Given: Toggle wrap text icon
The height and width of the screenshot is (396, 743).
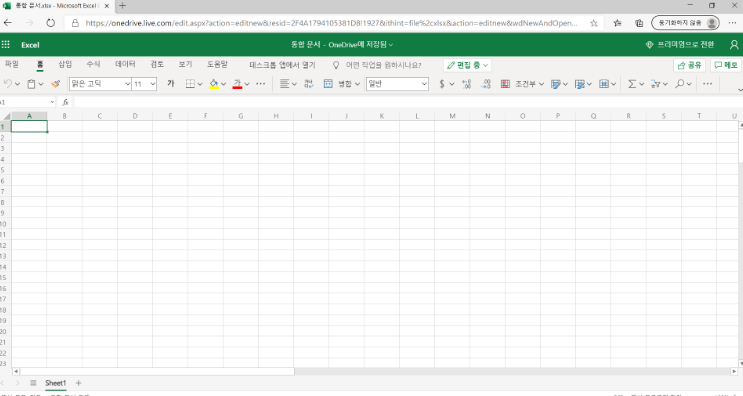Looking at the screenshot, I should click(x=309, y=84).
